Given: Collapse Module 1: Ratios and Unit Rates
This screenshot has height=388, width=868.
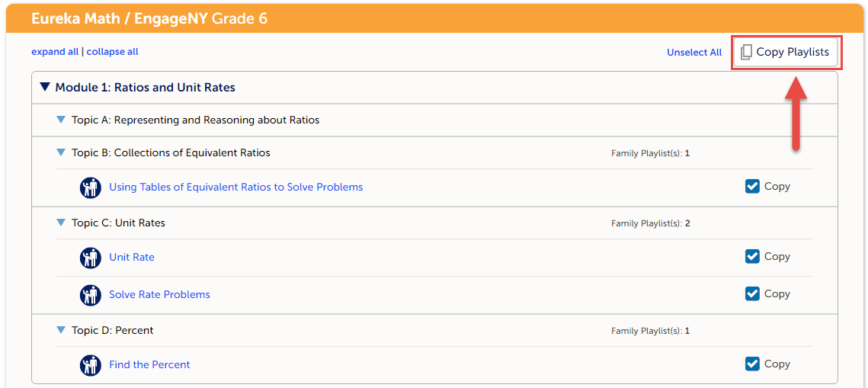Looking at the screenshot, I should click(46, 88).
